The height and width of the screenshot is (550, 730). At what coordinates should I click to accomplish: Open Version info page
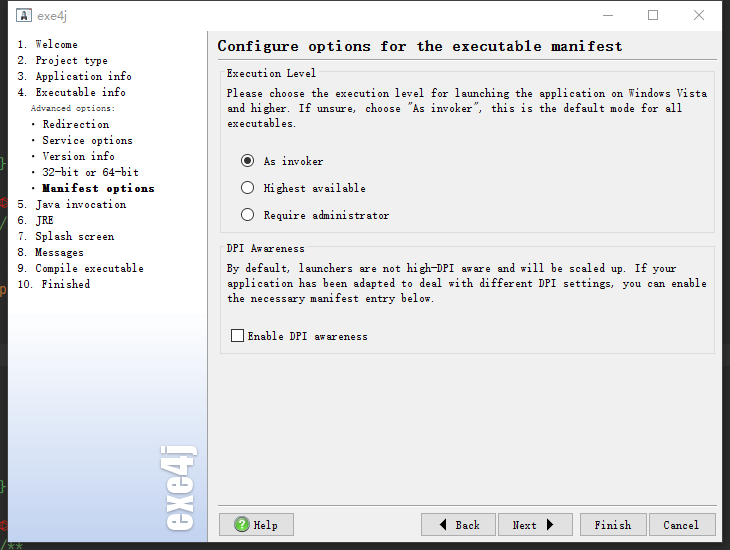[78, 156]
